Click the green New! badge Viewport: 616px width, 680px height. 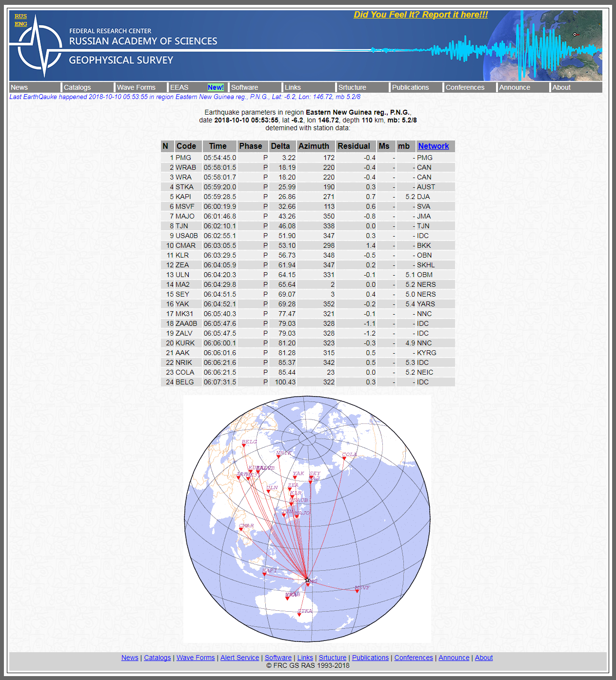216,87
